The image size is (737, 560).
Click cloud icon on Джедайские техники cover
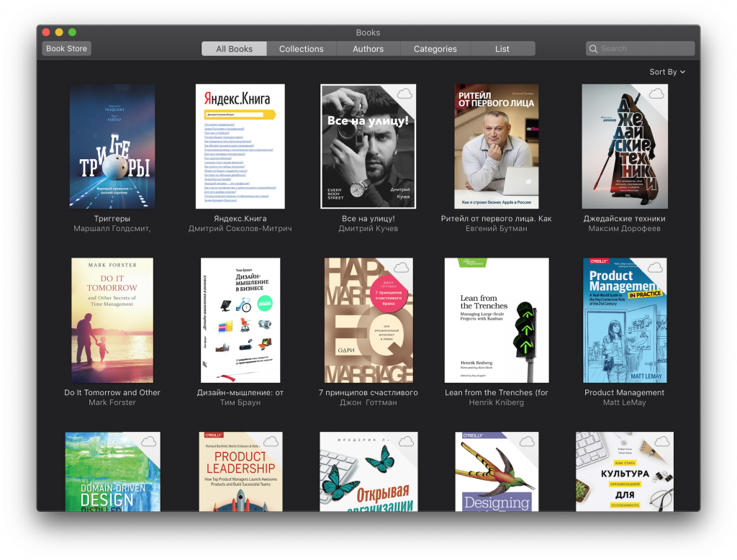(656, 94)
